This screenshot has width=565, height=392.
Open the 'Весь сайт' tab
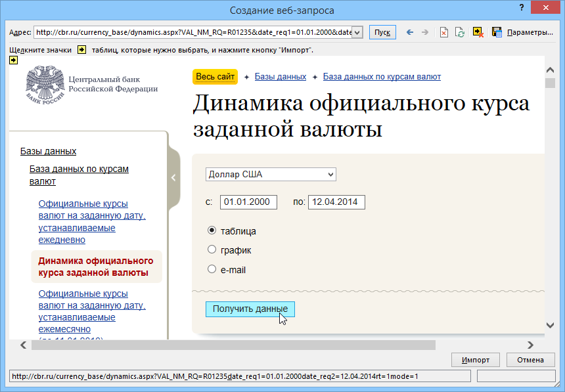[x=215, y=77]
